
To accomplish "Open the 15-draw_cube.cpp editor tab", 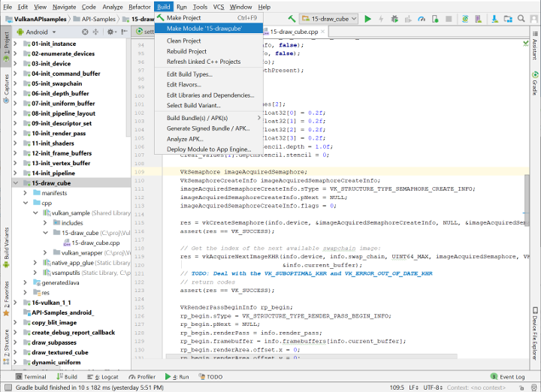I will point(294,32).
